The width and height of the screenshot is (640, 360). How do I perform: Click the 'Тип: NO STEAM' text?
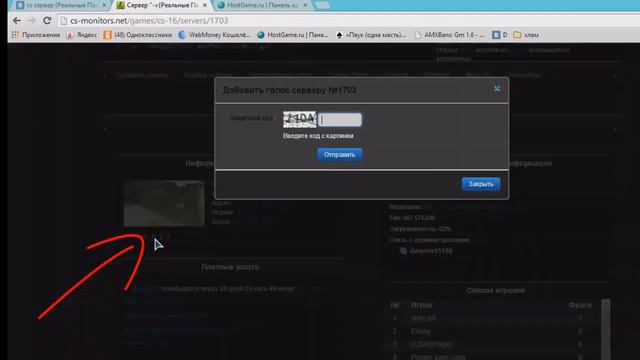(x=412, y=218)
